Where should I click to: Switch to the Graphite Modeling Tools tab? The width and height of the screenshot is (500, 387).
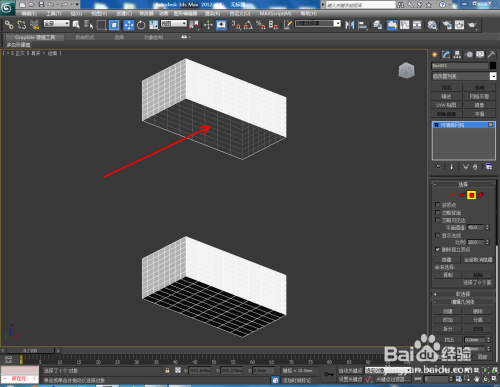point(35,37)
